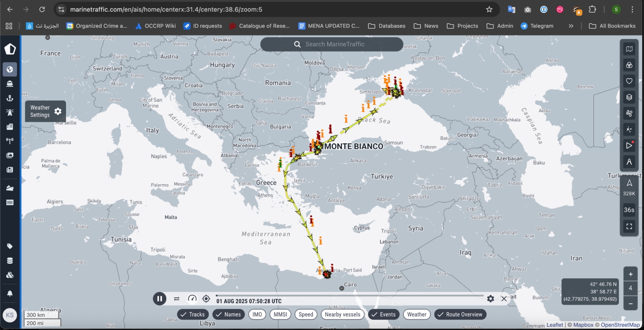Open Weather Settings gear
The height and width of the screenshot is (330, 644).
point(58,111)
